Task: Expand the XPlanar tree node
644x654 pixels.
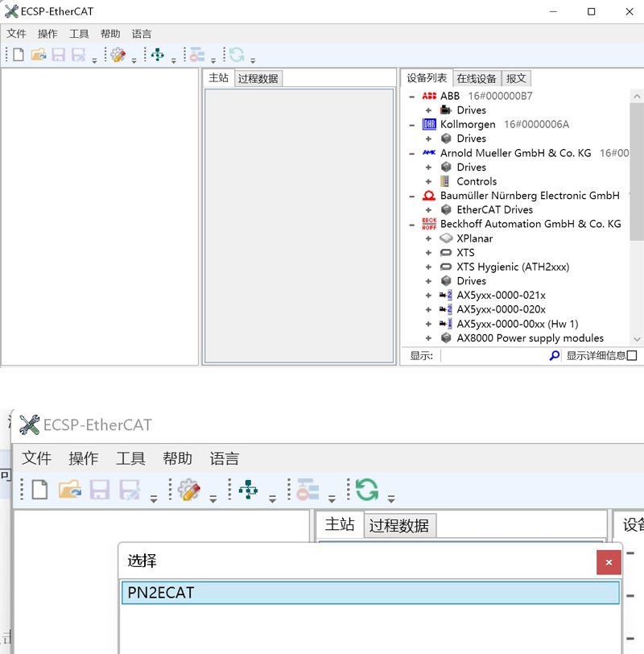Action: pyautogui.click(x=428, y=238)
